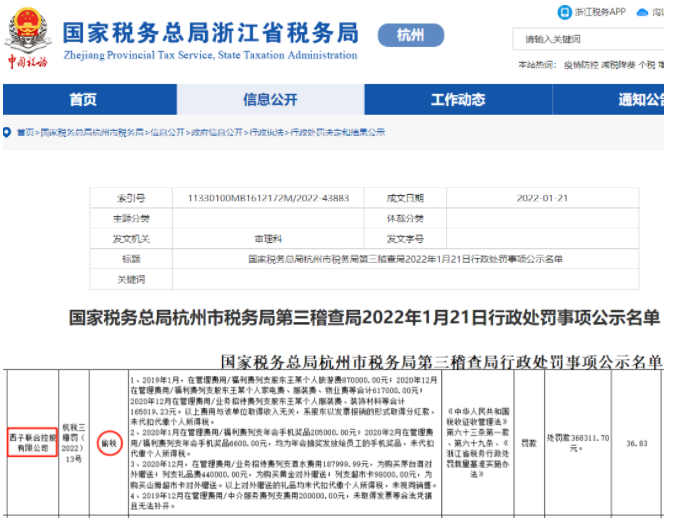Click company cell 西子联合控股有限公司
This screenshot has width=676, height=525.
tap(33, 443)
